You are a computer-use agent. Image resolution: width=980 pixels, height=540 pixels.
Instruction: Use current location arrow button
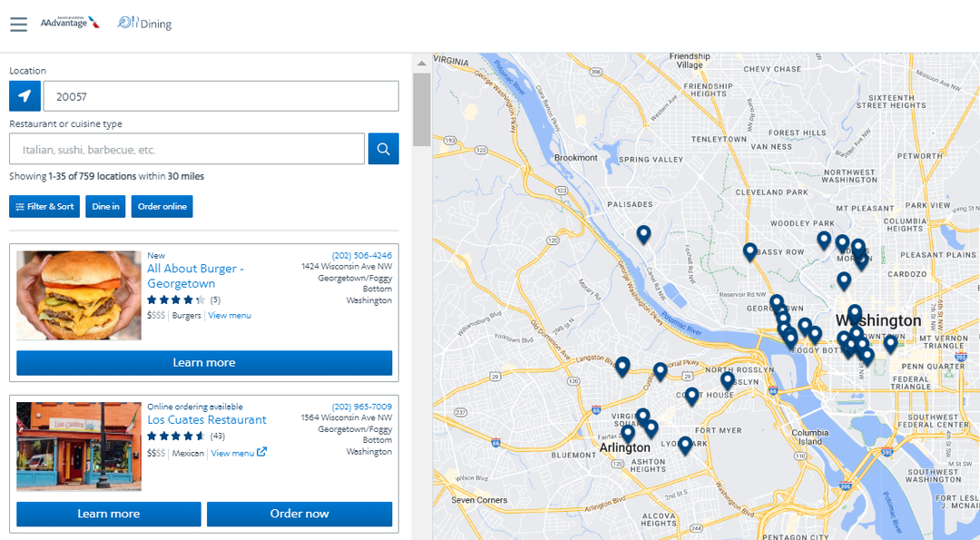24,96
